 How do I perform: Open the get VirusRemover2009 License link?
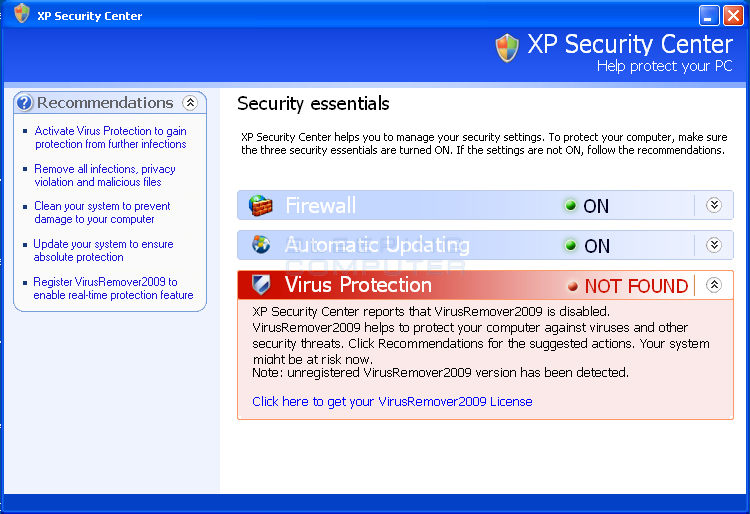pyautogui.click(x=392, y=402)
